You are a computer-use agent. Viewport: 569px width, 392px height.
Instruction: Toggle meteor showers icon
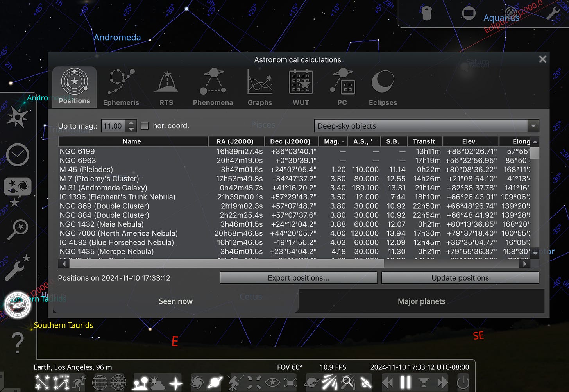[x=329, y=382]
